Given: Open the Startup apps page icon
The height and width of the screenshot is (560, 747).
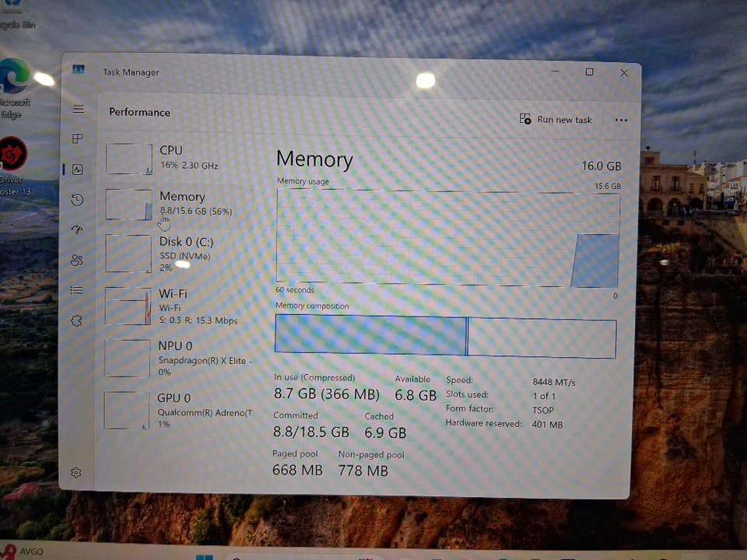Looking at the screenshot, I should pyautogui.click(x=76, y=229).
